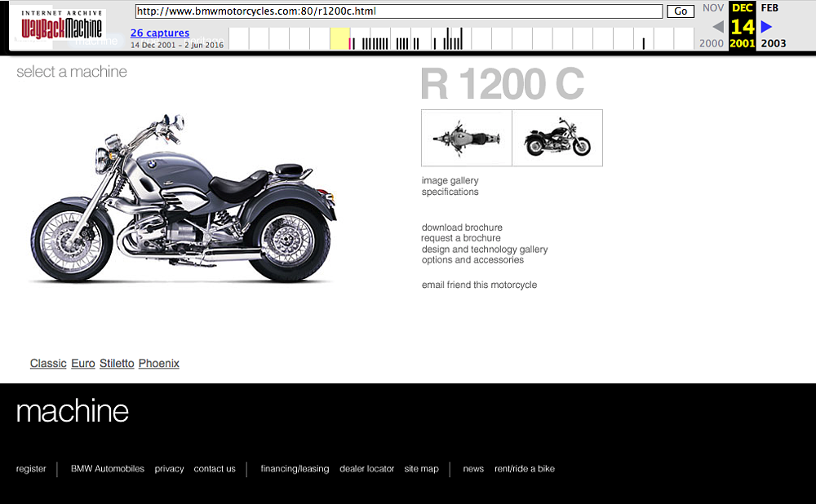This screenshot has width=816, height=504.
Task: Go to previous capture with left arrow
Action: tap(718, 27)
